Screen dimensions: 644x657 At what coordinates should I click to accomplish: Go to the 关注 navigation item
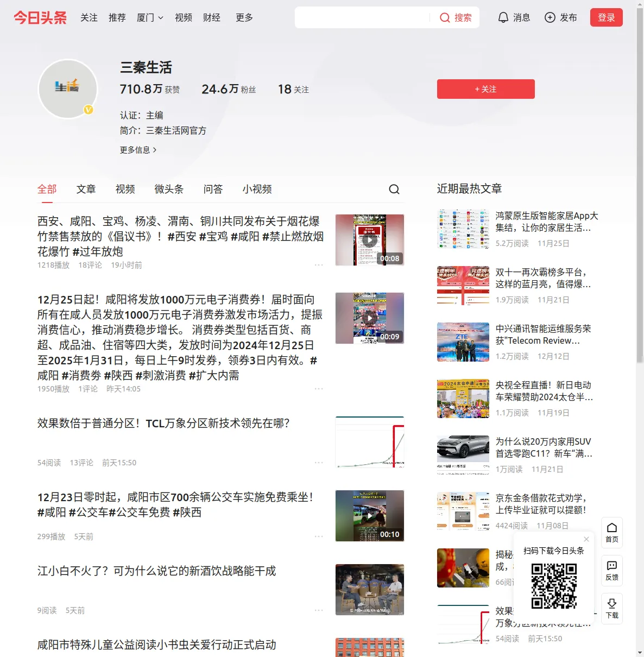pos(89,17)
